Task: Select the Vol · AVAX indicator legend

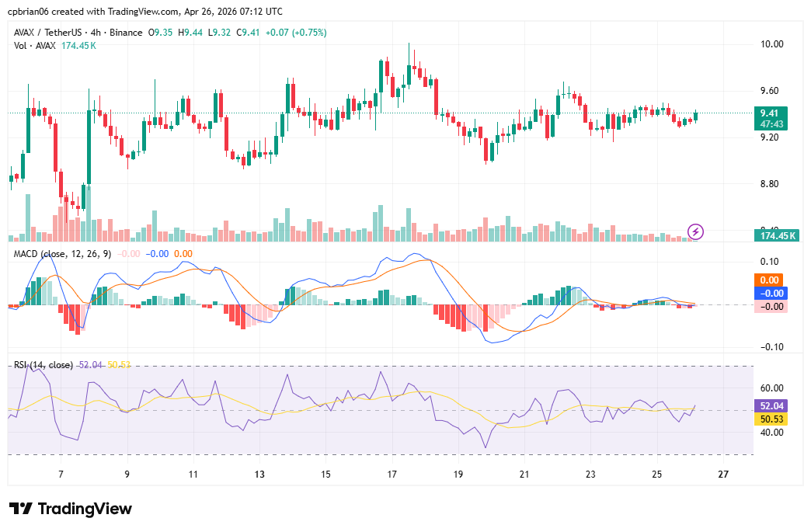Action: click(x=35, y=46)
